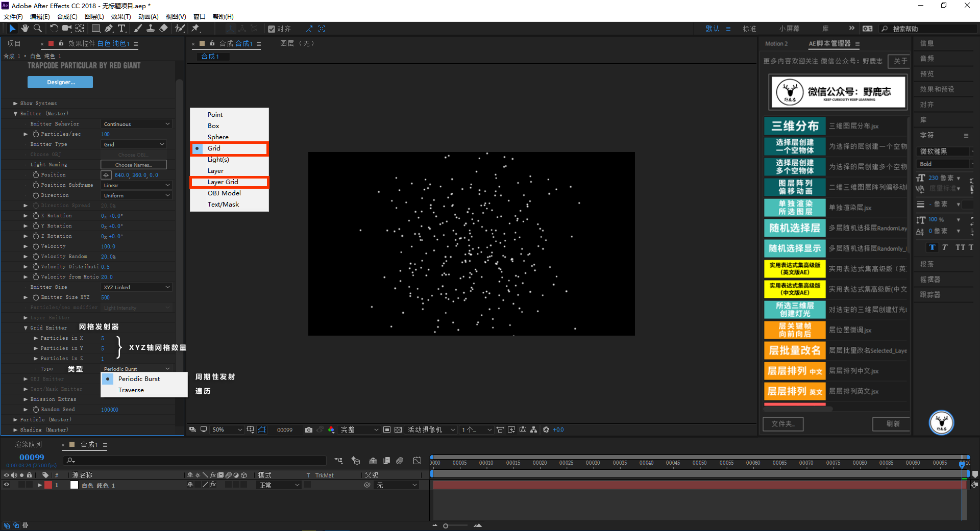Click the reset exposure icon

pos(546,430)
